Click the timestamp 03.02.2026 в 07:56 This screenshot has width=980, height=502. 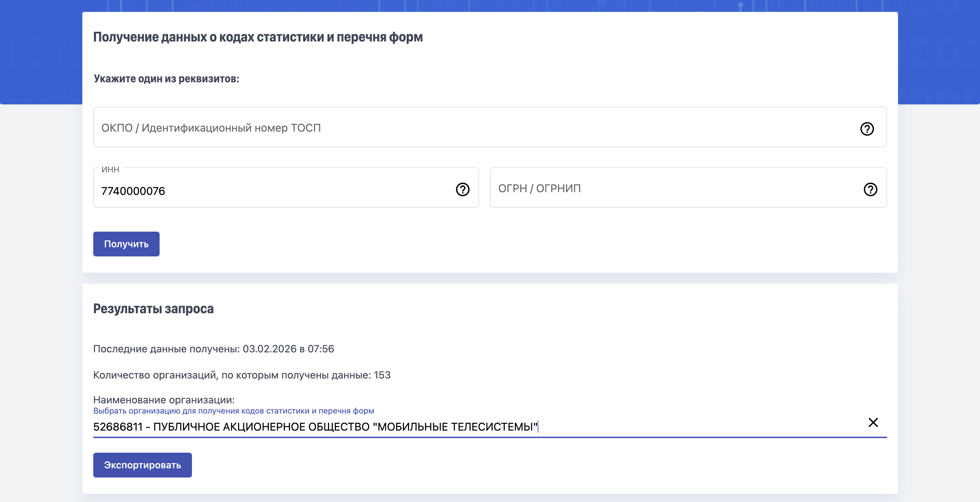coord(288,349)
